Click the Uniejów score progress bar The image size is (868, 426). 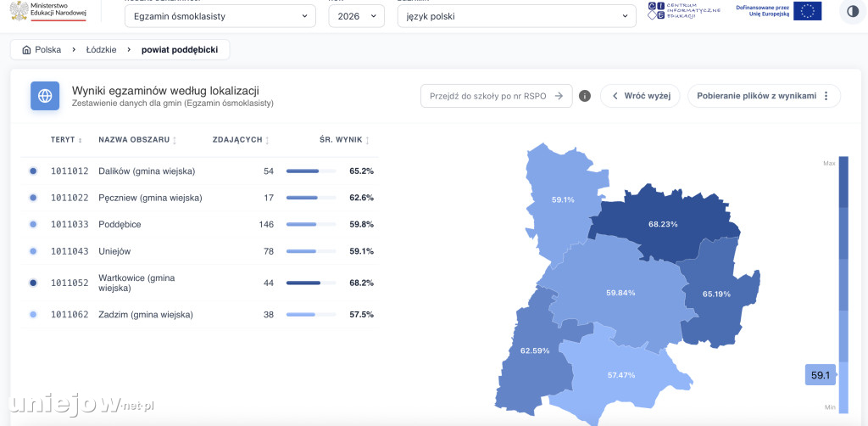pos(311,251)
